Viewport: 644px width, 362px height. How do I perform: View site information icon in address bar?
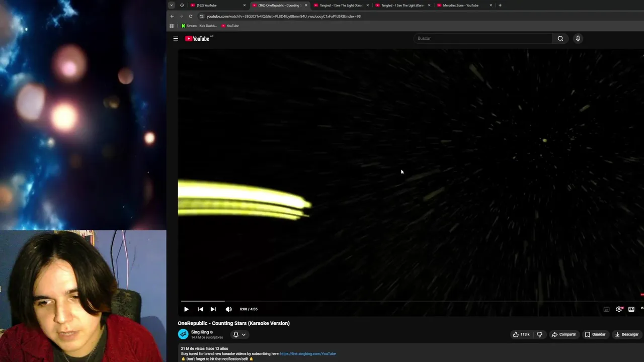click(202, 16)
